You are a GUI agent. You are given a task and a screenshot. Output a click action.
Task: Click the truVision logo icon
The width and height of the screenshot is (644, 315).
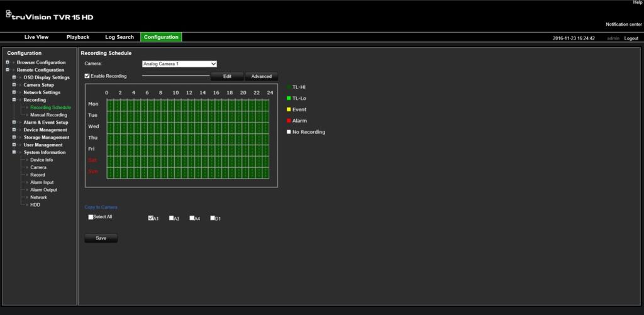(8, 14)
